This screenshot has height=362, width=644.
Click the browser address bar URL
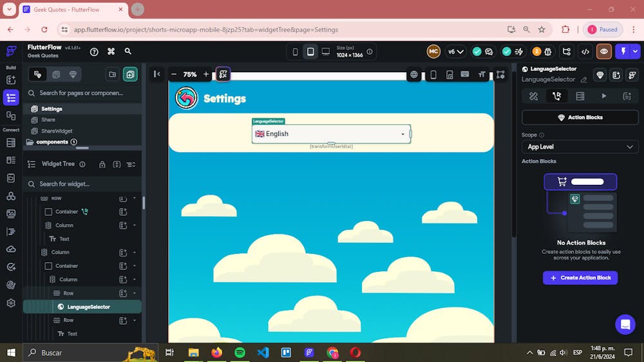(206, 30)
